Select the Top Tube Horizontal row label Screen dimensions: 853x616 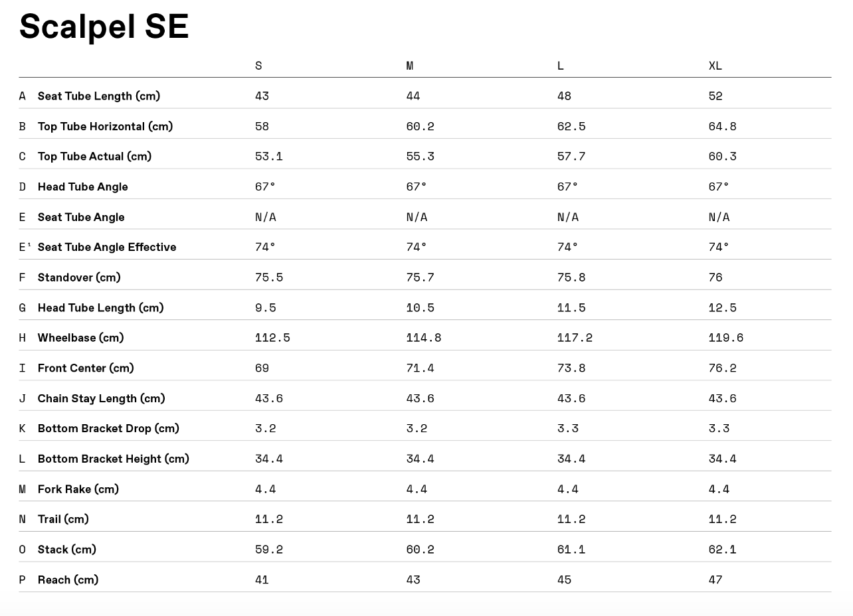[x=105, y=126]
